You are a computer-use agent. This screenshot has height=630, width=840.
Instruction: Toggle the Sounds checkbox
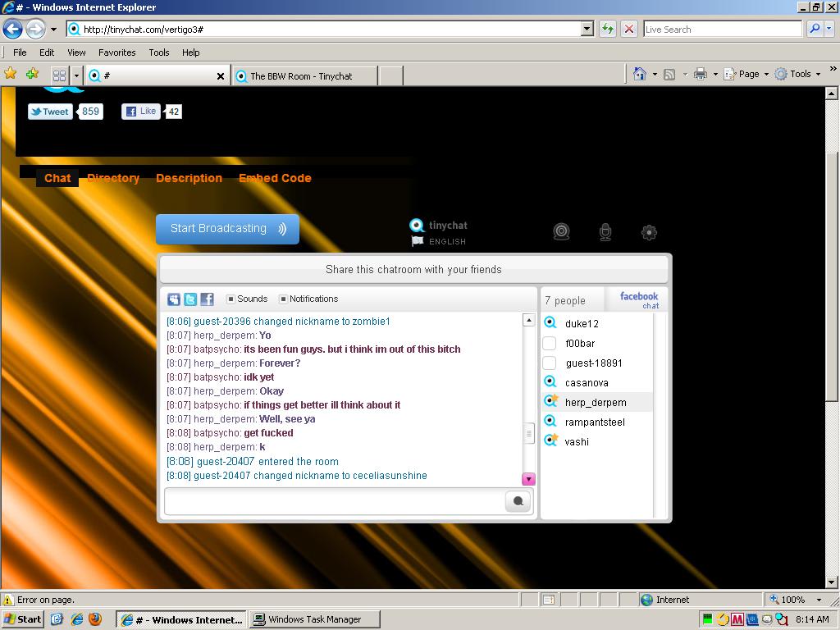[x=231, y=299]
